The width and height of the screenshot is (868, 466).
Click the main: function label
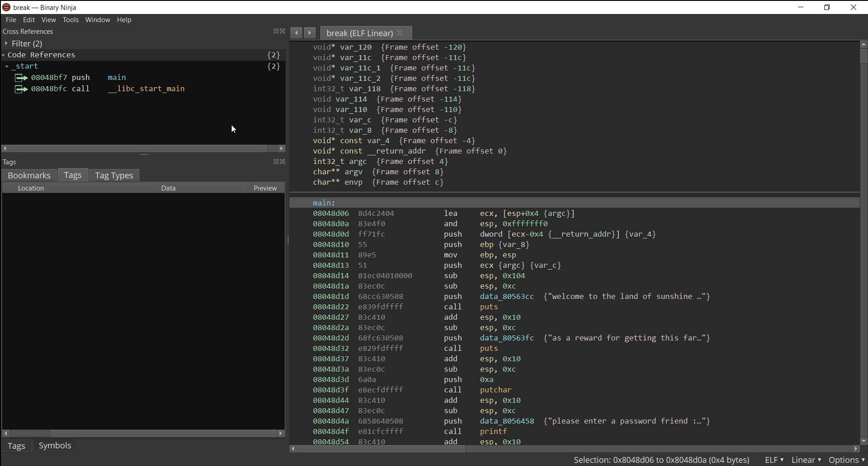[x=324, y=203]
